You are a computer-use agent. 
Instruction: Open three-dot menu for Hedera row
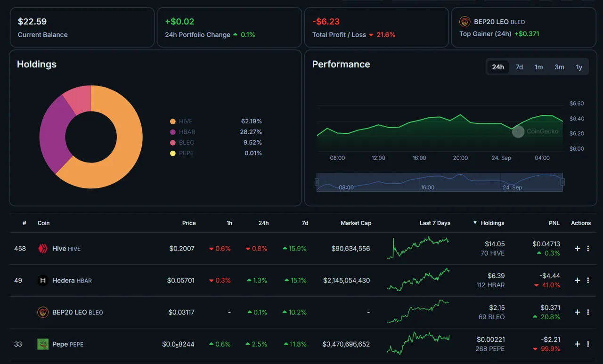(x=588, y=281)
